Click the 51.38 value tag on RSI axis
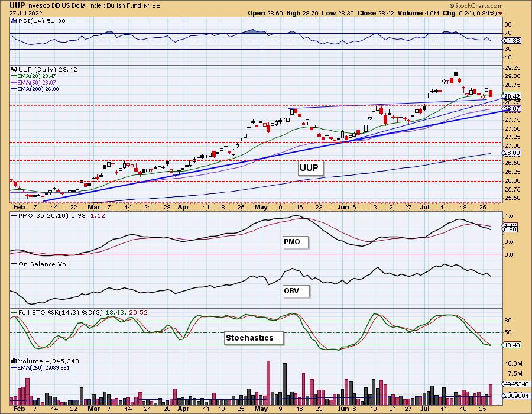This screenshot has width=532, height=414. coord(512,40)
